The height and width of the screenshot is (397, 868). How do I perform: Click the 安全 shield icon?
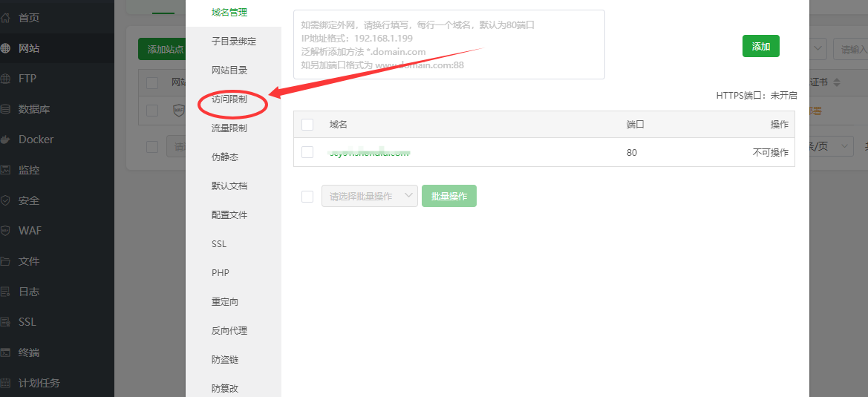[6, 200]
